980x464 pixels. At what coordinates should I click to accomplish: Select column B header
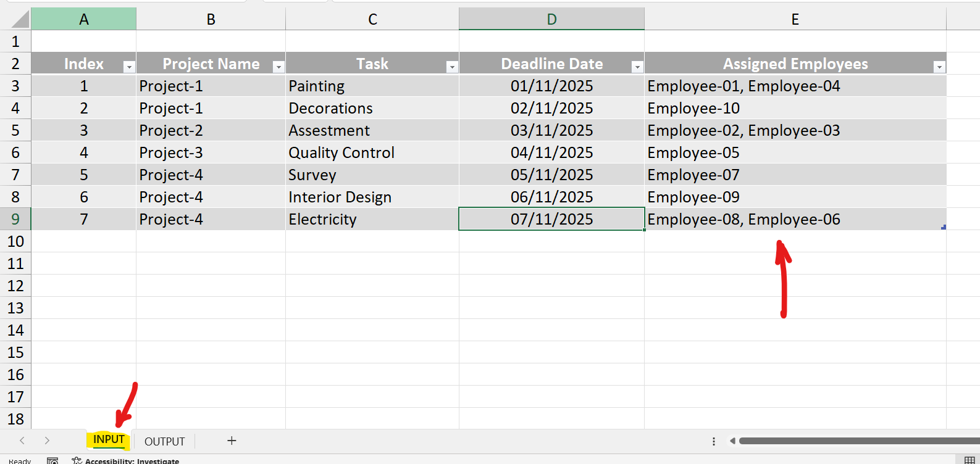point(211,19)
